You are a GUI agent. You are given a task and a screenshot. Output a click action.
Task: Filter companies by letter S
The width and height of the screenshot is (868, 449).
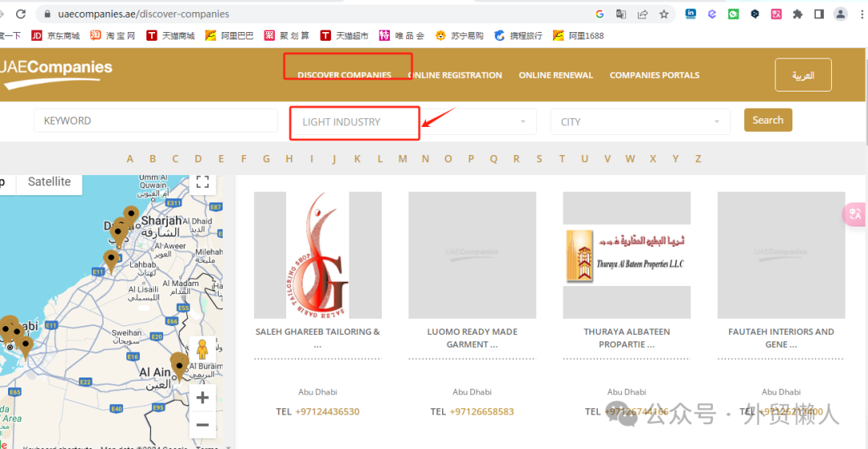tap(539, 159)
